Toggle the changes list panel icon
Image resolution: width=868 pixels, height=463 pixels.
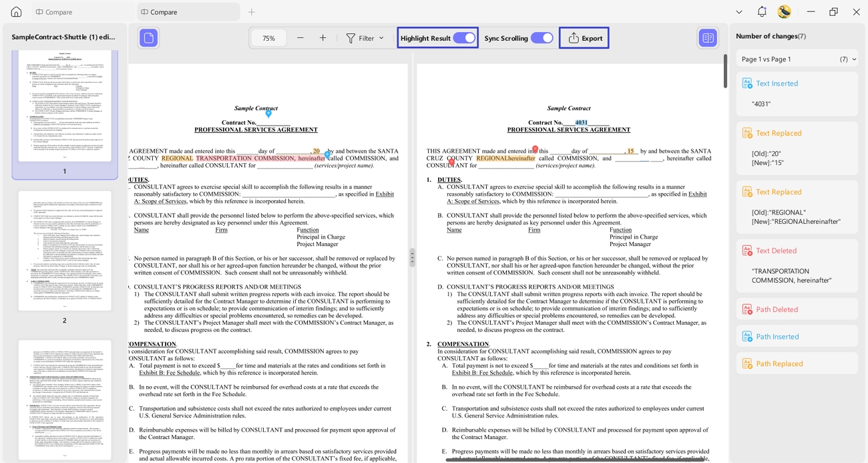point(708,38)
